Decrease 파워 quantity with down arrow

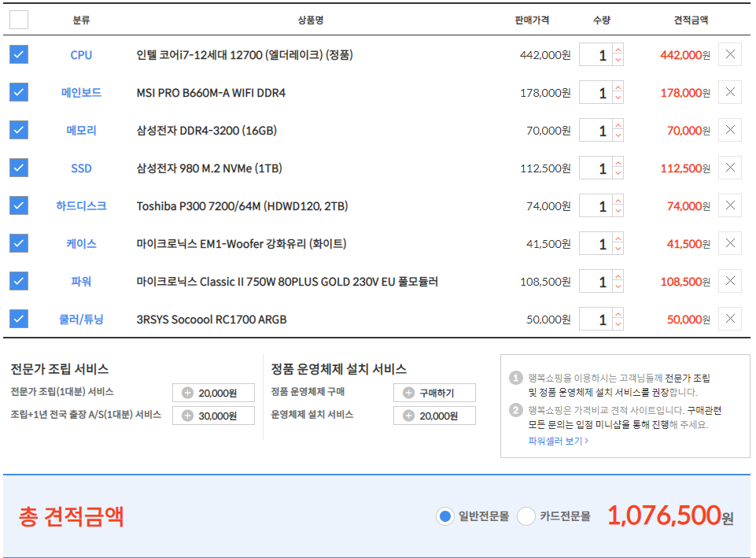click(x=618, y=287)
